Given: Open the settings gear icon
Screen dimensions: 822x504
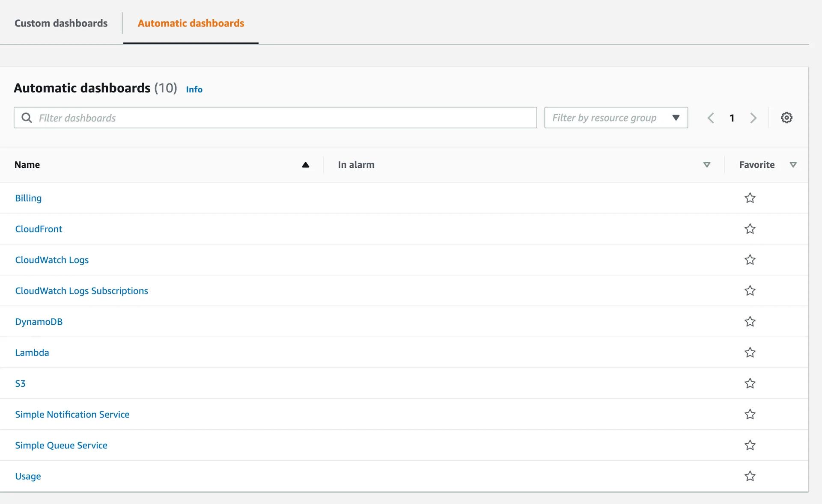Looking at the screenshot, I should click(787, 118).
